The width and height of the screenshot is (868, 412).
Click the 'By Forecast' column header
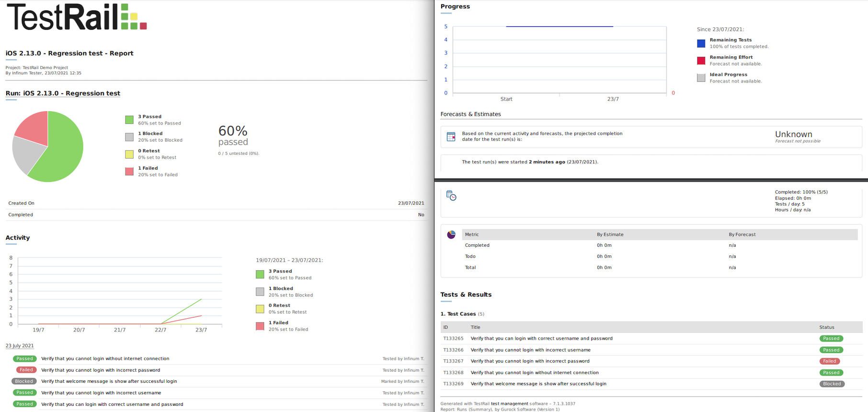[742, 235]
